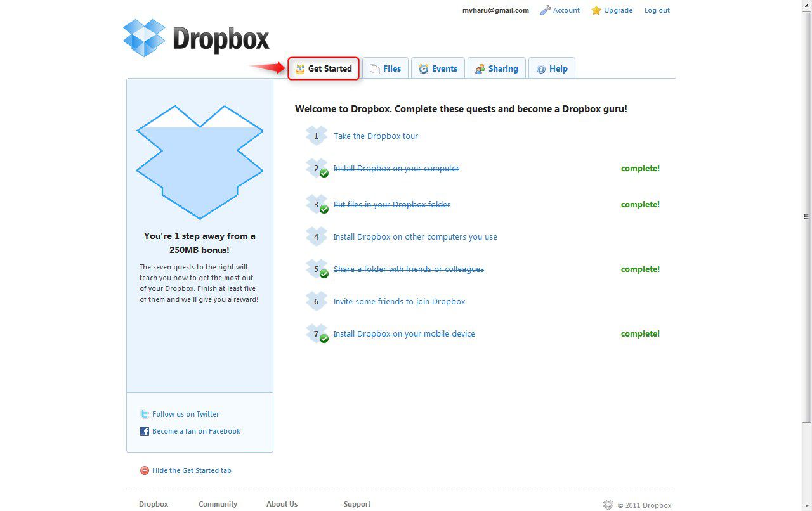Click step 5 completed box icon
Viewport: 812px width, 511px height.
coord(317,269)
